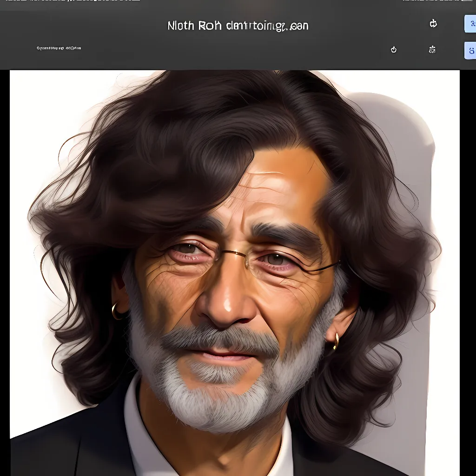Click the circular power icon in the header

coord(394,50)
